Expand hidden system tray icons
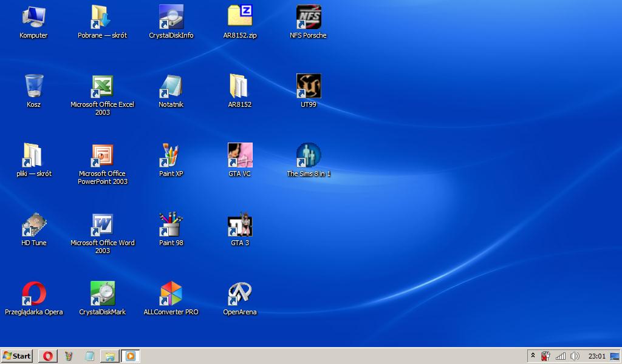The height and width of the screenshot is (364, 622). tap(533, 356)
